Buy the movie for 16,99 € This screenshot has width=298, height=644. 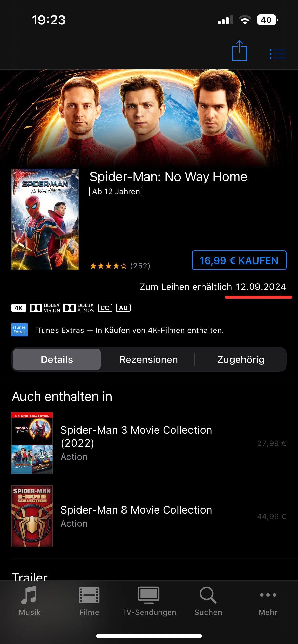pyautogui.click(x=239, y=260)
